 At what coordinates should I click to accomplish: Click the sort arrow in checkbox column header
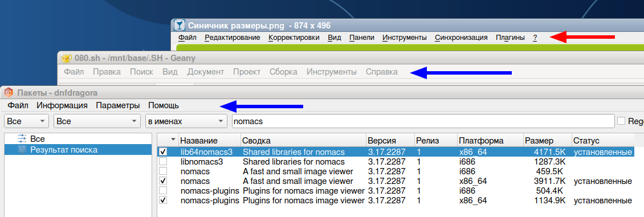[173, 140]
